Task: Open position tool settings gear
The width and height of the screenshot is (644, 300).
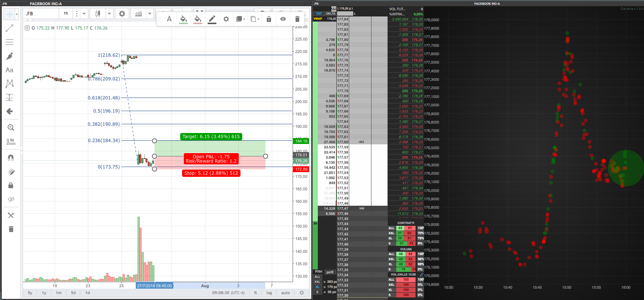Action: [x=226, y=19]
